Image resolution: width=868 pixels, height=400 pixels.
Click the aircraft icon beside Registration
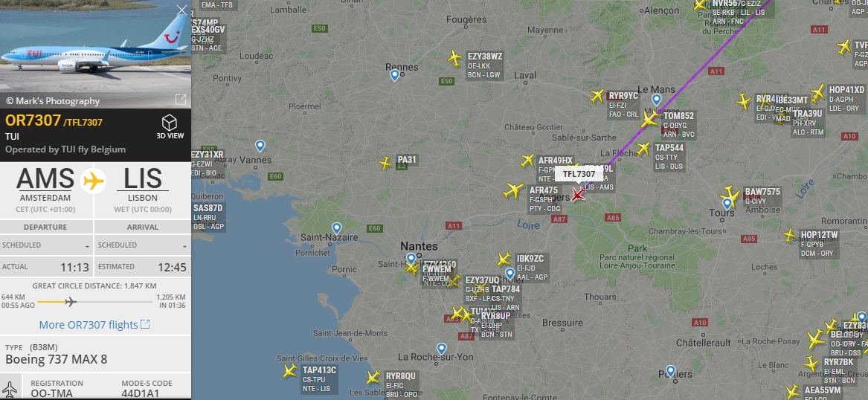(x=10, y=388)
